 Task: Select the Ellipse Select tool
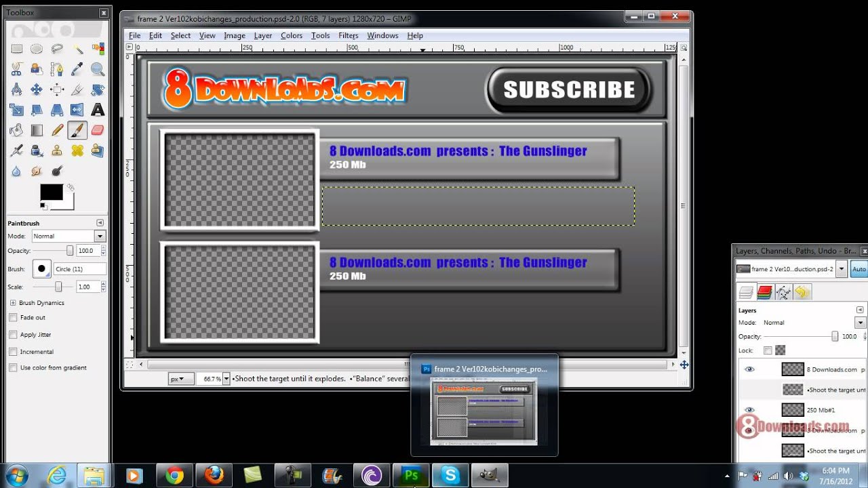[37, 49]
